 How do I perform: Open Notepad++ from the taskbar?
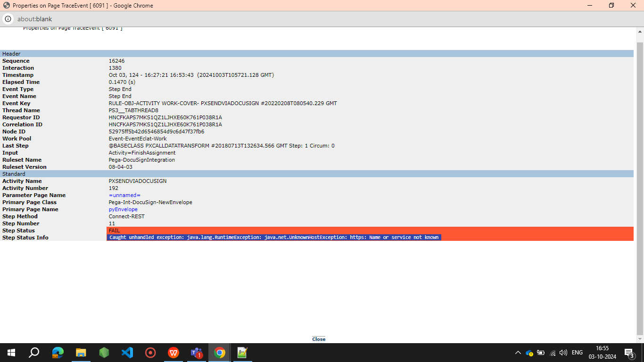242,353
